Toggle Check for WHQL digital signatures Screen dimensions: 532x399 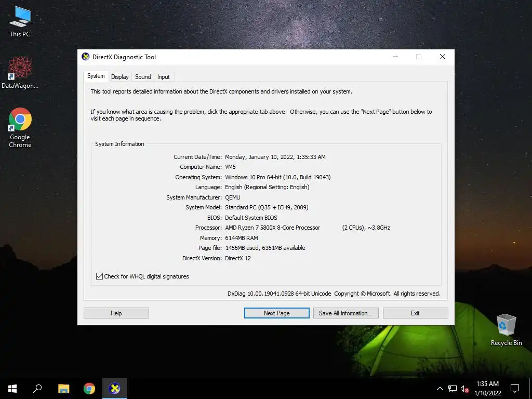tap(142, 276)
